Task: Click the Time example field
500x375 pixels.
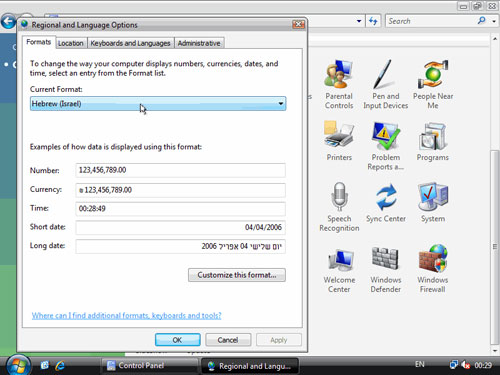Action: point(180,209)
